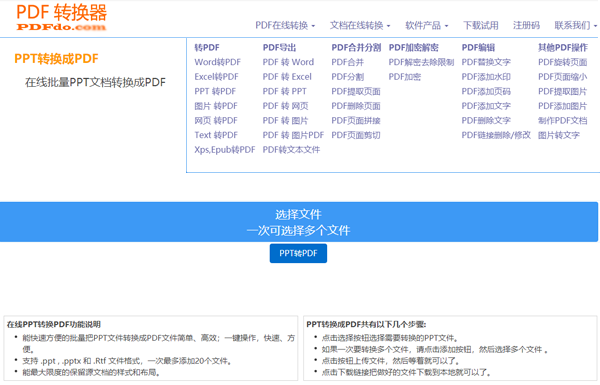Open the PDF添加水印 link
This screenshot has width=600, height=385.
(486, 77)
